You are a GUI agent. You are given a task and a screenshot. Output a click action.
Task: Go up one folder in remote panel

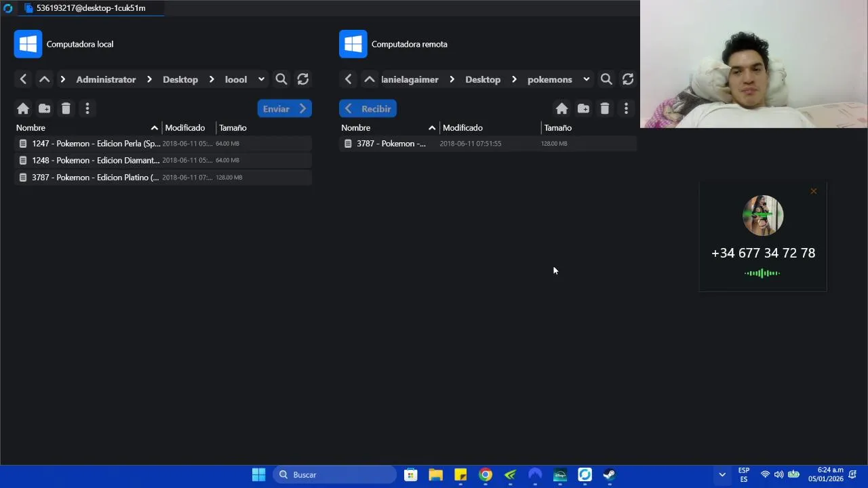370,79
